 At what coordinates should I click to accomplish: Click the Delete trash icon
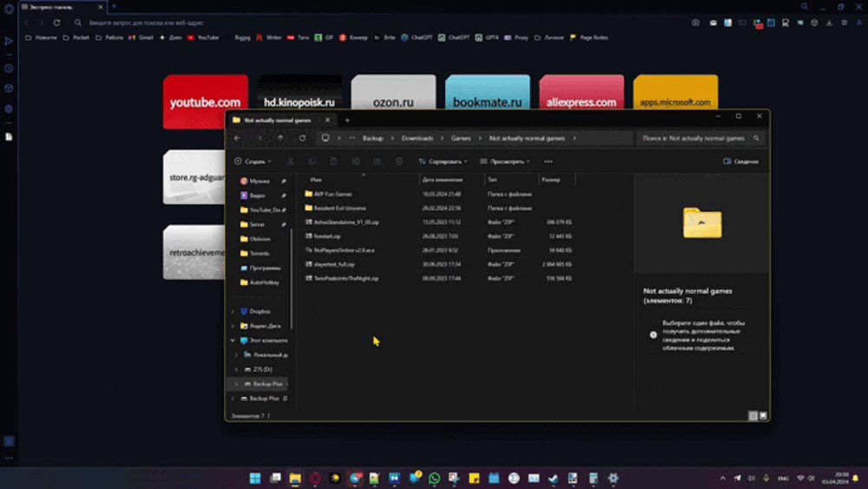click(x=399, y=162)
